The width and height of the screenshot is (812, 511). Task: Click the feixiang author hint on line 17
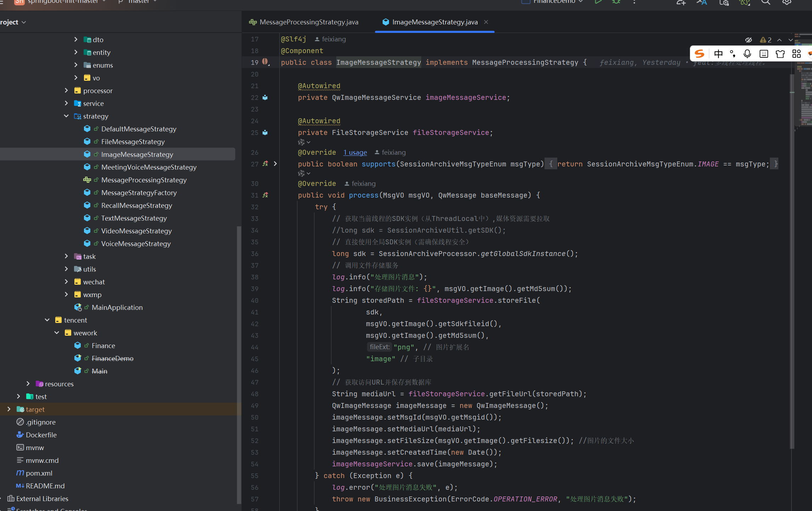click(330, 39)
